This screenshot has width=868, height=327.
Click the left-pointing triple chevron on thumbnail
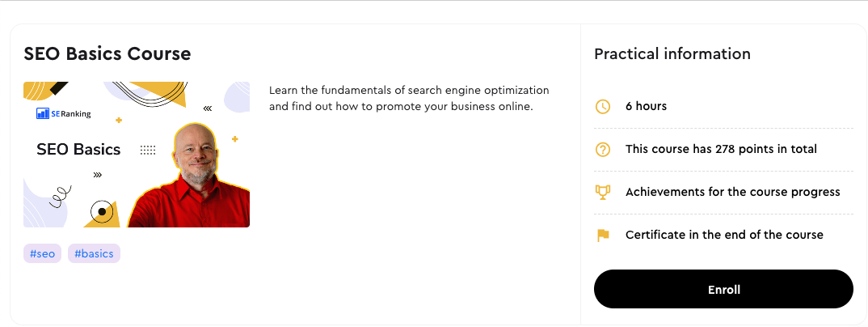[208, 108]
